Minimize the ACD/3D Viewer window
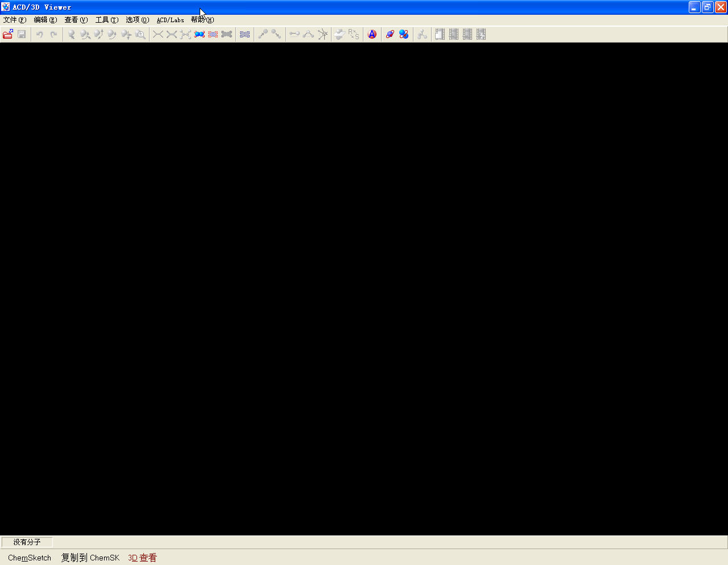728x565 pixels. 694,7
